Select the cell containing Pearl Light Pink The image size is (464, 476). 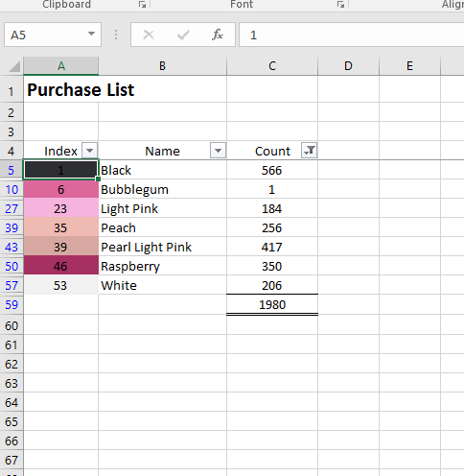click(x=163, y=247)
